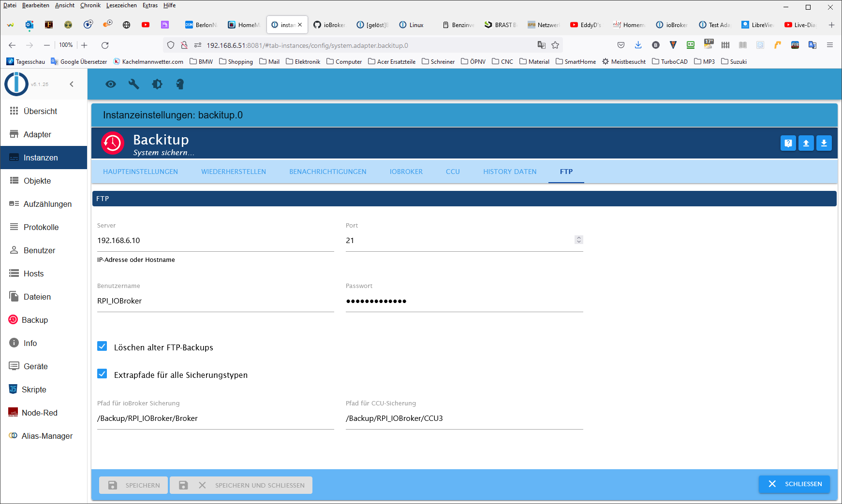The height and width of the screenshot is (504, 842).
Task: Click the Benutzername field
Action: click(216, 301)
